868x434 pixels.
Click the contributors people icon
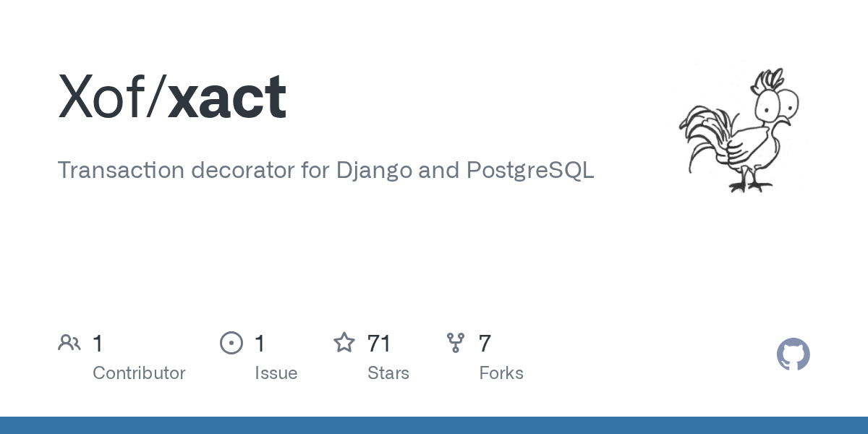pos(69,343)
